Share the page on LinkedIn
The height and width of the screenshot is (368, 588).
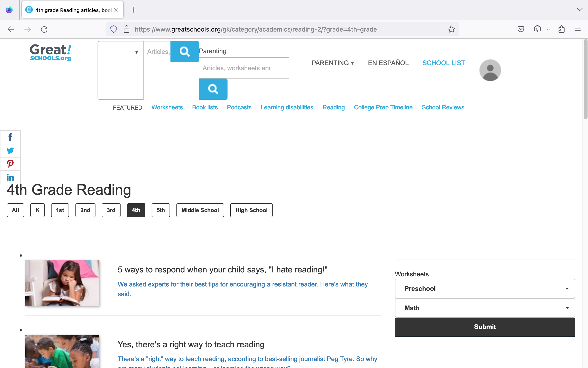pos(10,177)
